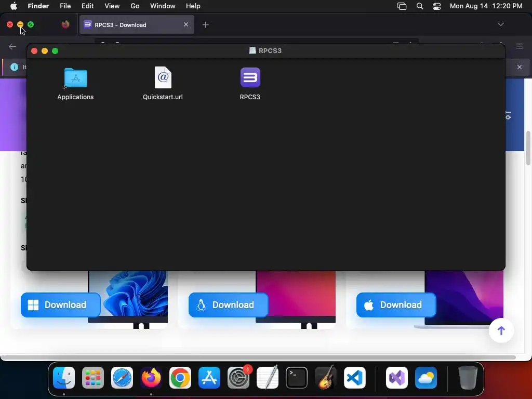Viewport: 532px width, 399px height.
Task: Click the Apple menu logo
Action: pos(14,6)
